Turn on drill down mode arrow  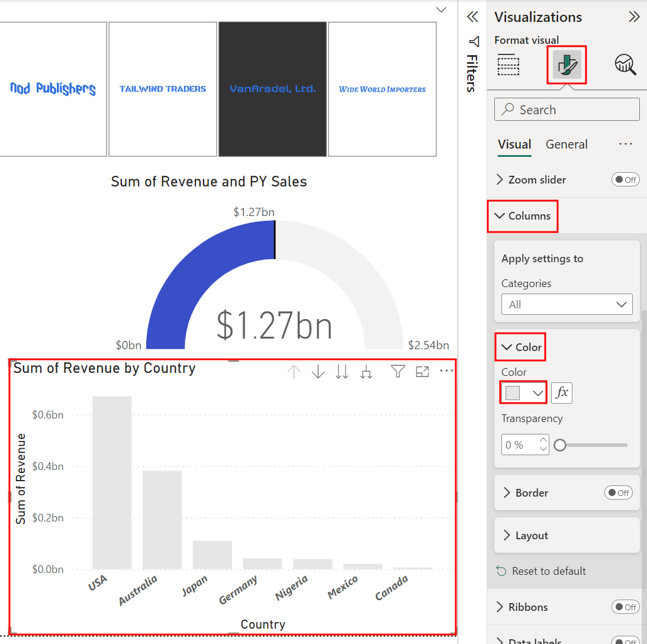tap(318, 372)
